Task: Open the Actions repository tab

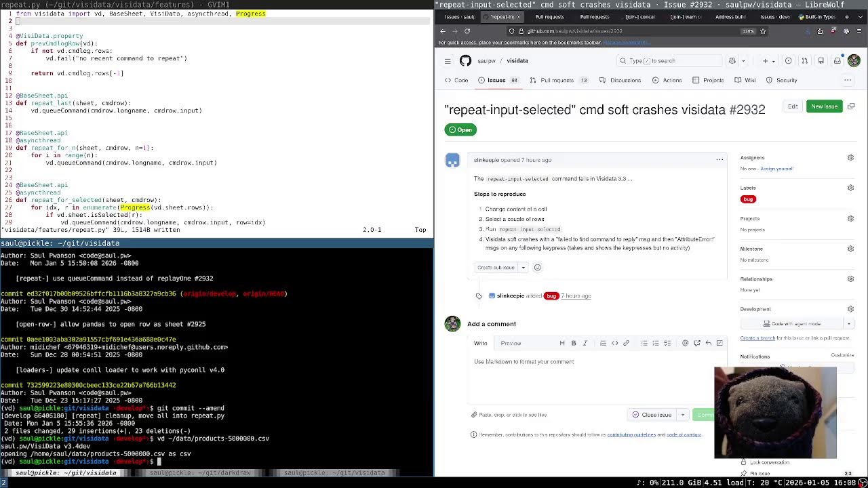Action: tap(667, 80)
